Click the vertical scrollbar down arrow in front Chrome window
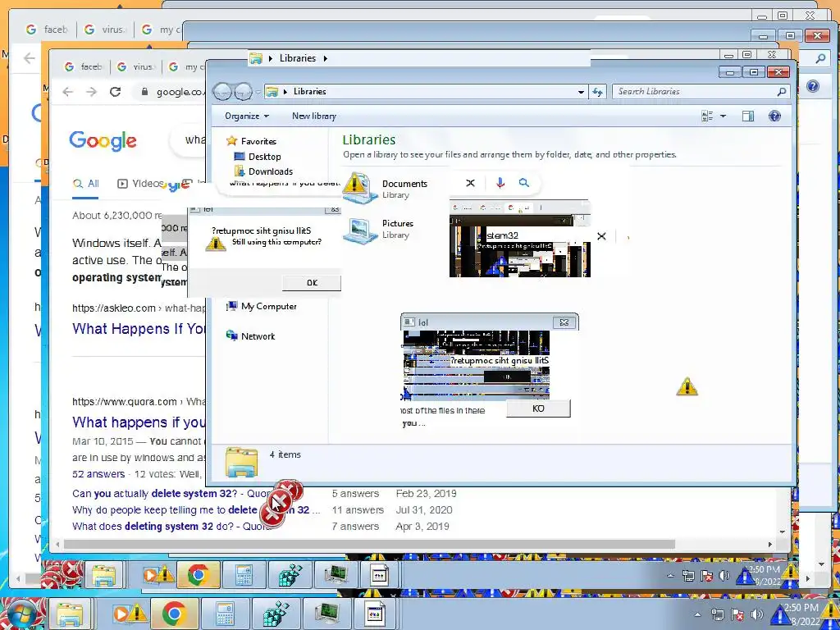The width and height of the screenshot is (840, 630). coord(783,532)
